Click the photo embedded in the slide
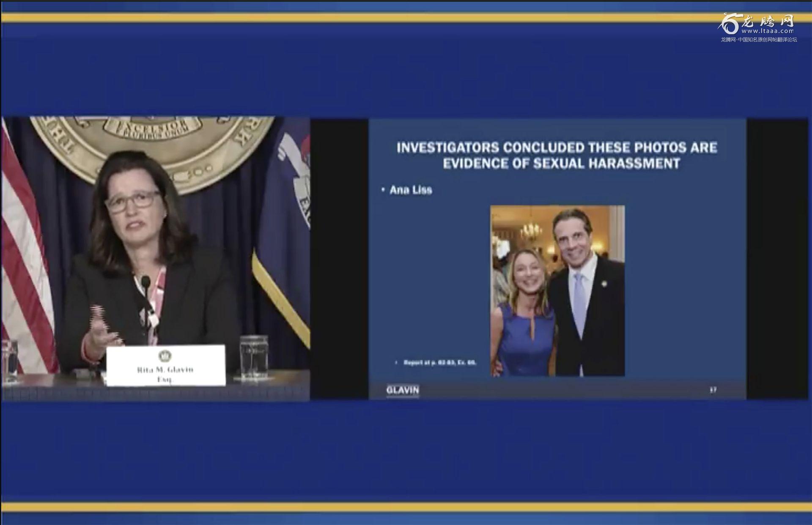812x525 pixels. (x=557, y=291)
